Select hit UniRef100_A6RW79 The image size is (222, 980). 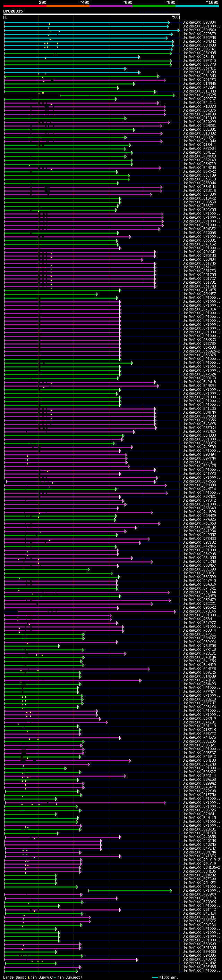coord(199,600)
